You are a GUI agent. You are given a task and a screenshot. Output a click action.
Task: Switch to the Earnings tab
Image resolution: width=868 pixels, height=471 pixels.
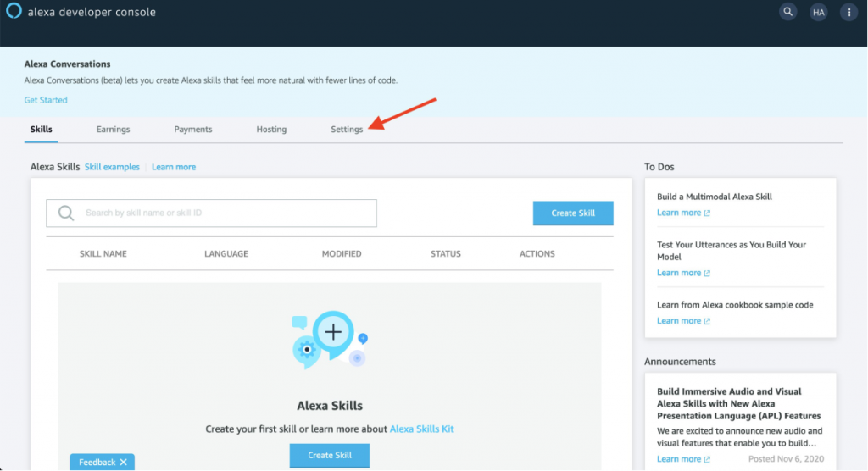(113, 130)
